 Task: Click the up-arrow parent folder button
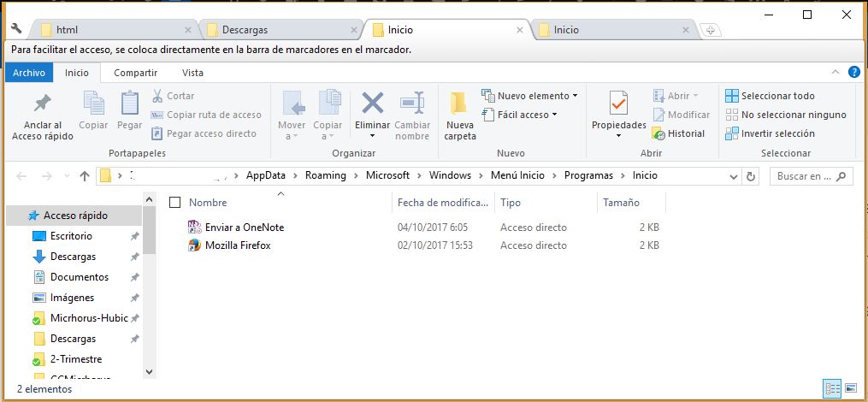(x=84, y=176)
